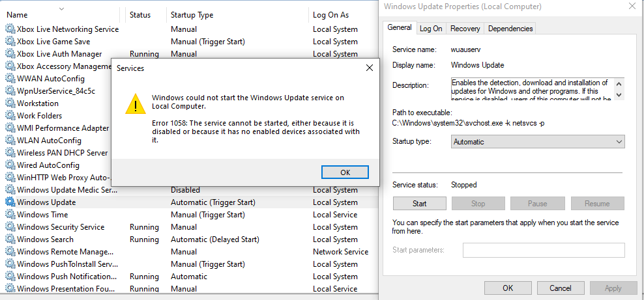
Task: Click the WinHTTP Web Proxy Auto service icon
Action: [9, 178]
